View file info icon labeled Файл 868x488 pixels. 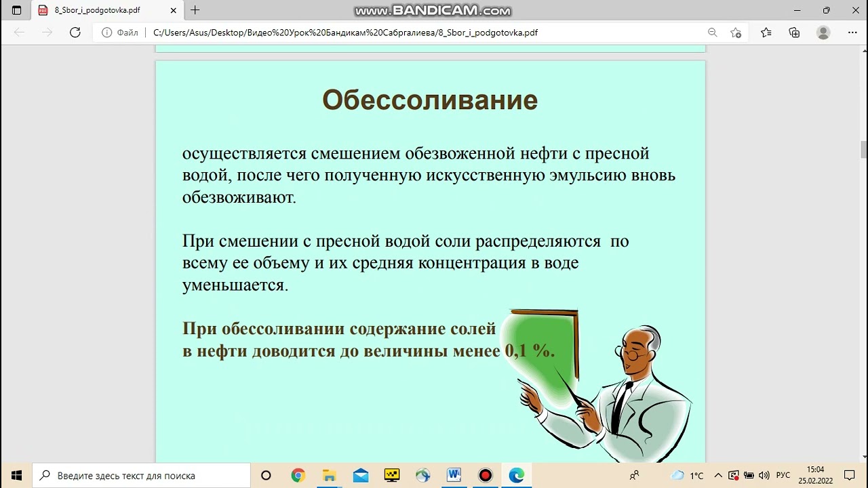click(x=120, y=33)
